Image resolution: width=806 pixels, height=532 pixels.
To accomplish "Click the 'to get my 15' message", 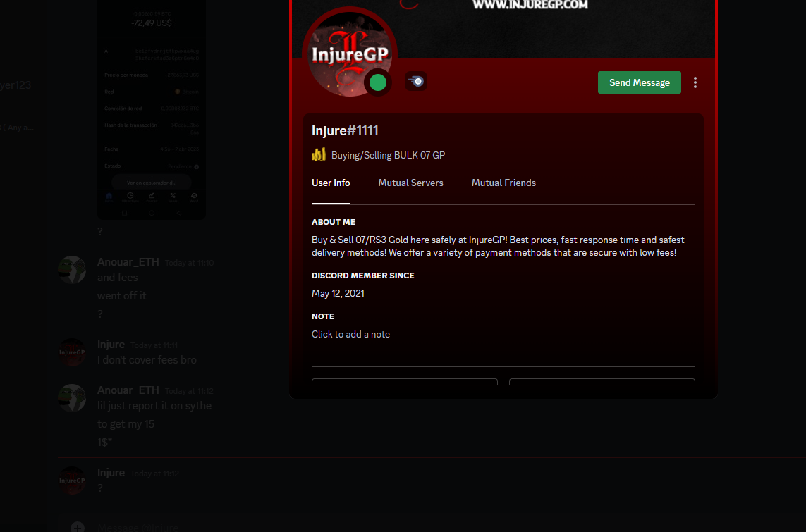I will click(126, 424).
